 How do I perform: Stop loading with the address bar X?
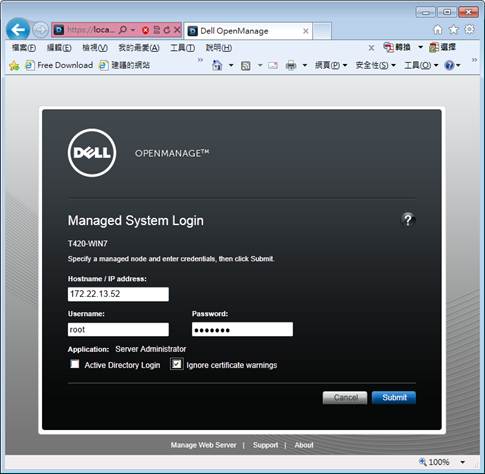pyautogui.click(x=177, y=30)
